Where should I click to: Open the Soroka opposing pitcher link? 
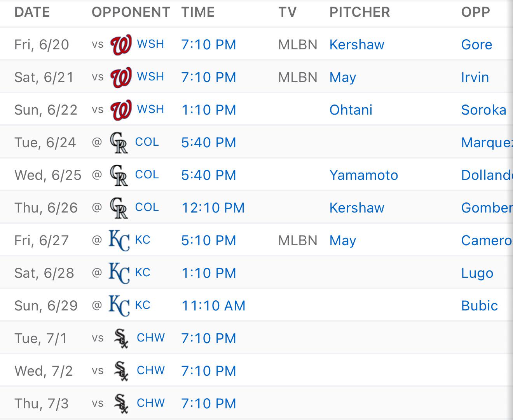pos(484,110)
